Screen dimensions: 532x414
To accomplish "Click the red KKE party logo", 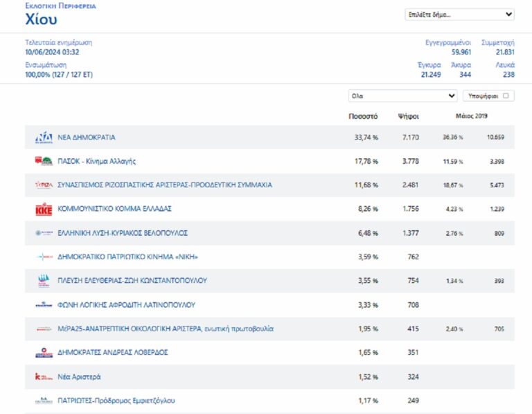I will 44,209.
